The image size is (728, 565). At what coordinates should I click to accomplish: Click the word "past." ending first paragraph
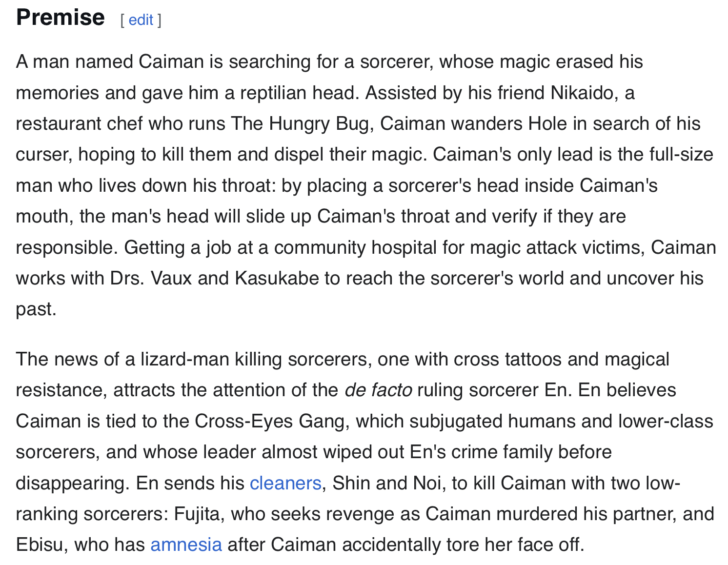36,309
